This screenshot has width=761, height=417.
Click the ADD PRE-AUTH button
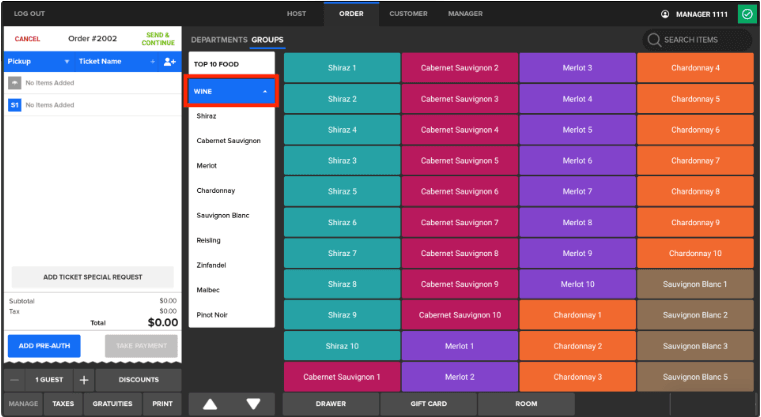click(44, 346)
